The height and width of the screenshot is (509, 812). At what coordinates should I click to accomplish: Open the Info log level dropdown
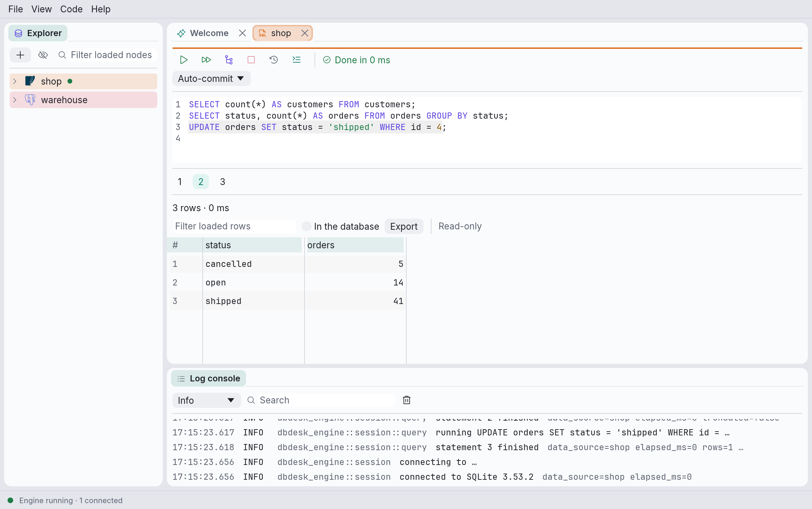coord(206,400)
